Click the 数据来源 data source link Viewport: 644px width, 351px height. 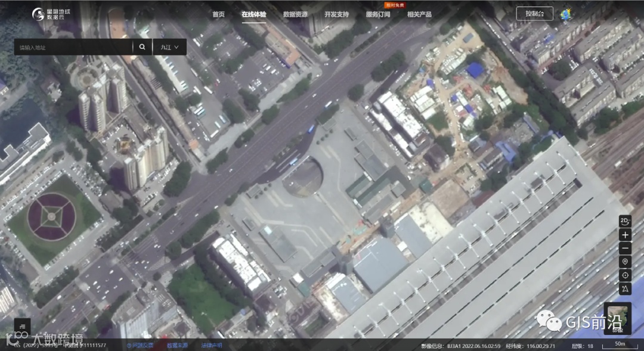[178, 345]
